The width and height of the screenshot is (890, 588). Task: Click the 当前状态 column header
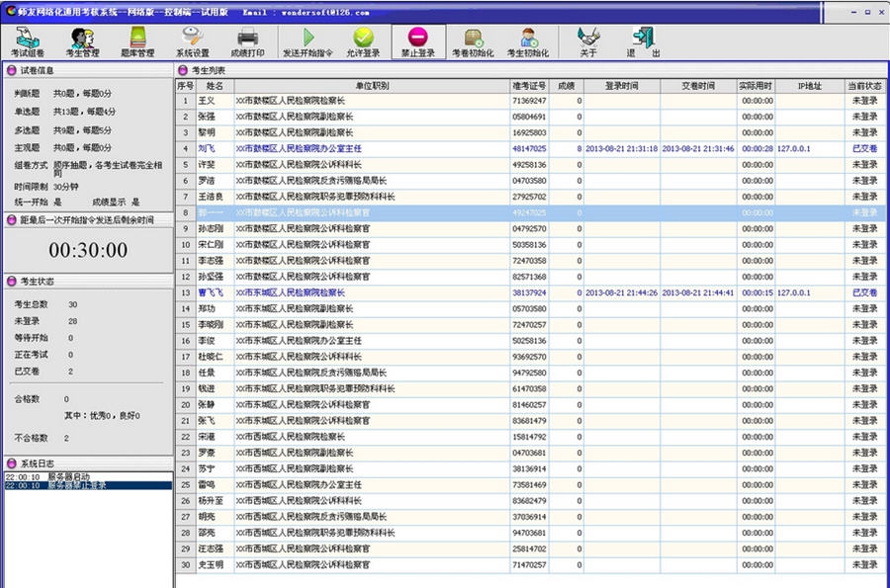coord(863,86)
